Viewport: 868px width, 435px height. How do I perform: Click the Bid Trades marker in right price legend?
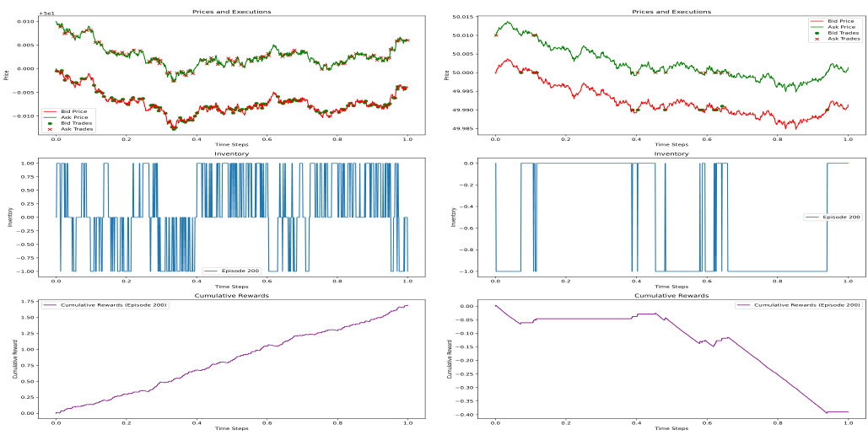[817, 32]
